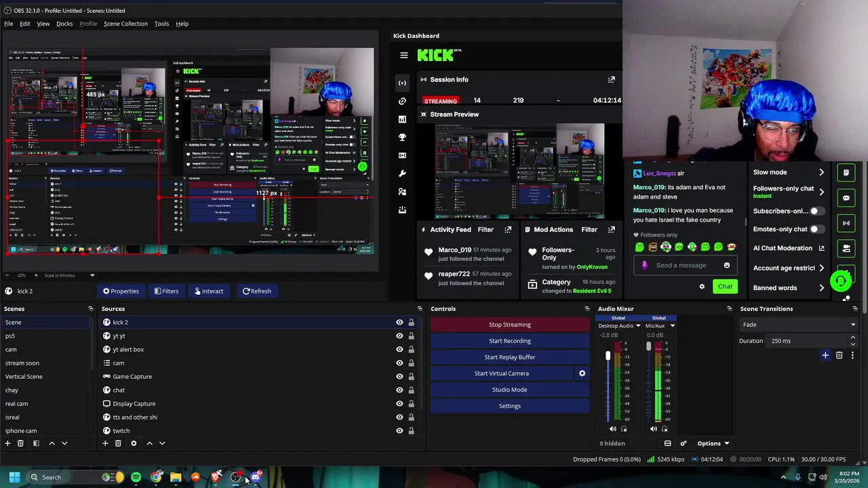
Task: Move selected source up
Action: (x=149, y=443)
